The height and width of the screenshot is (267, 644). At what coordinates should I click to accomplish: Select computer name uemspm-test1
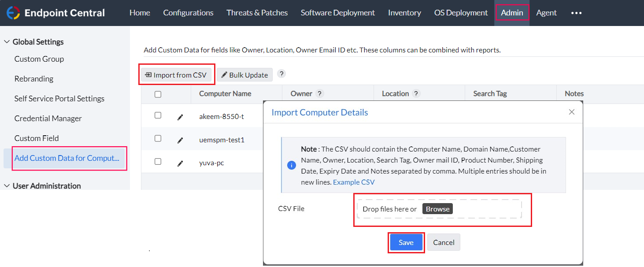tap(222, 140)
